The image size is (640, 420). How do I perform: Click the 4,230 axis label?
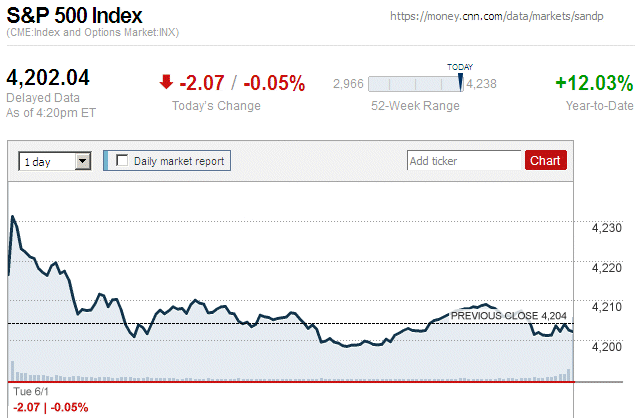(x=607, y=228)
